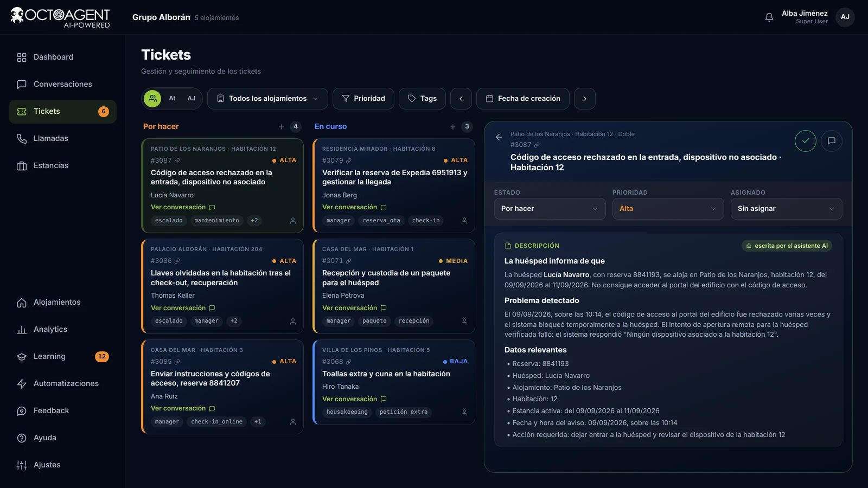Open the Prioridad filter
This screenshot has height=488, width=868.
pos(363,99)
